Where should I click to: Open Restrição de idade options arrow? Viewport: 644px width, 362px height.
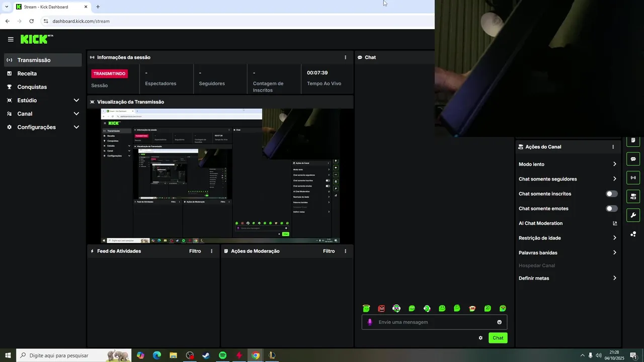click(614, 238)
